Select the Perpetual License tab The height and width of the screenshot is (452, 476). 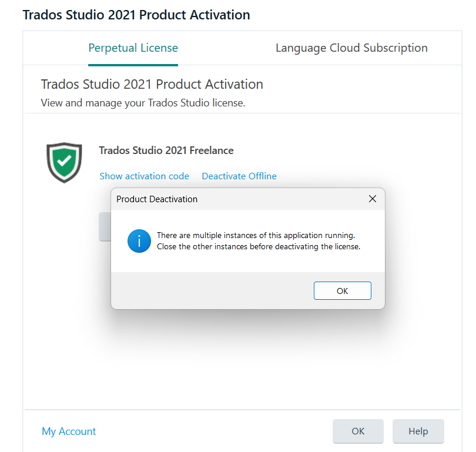point(133,48)
